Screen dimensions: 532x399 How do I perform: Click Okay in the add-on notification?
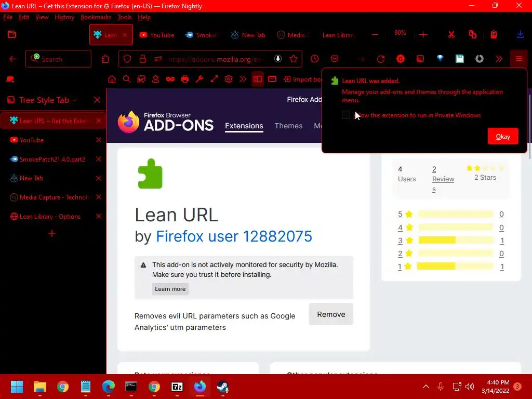(x=503, y=137)
